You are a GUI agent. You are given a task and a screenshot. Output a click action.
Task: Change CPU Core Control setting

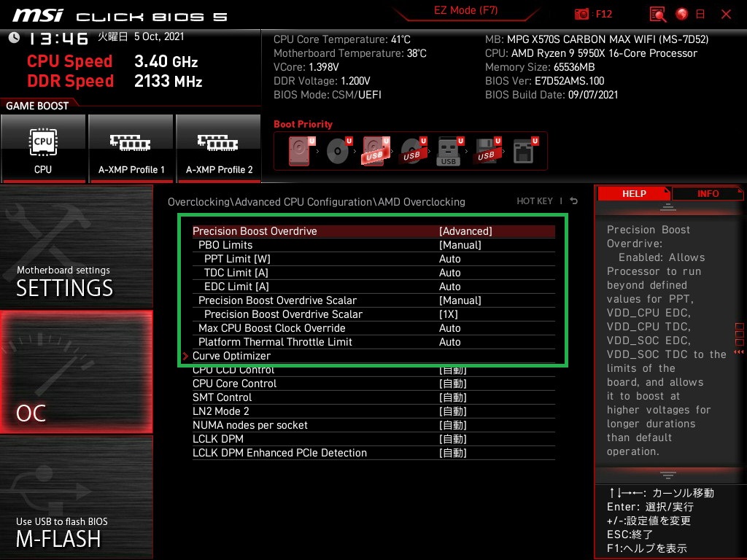coord(373,384)
